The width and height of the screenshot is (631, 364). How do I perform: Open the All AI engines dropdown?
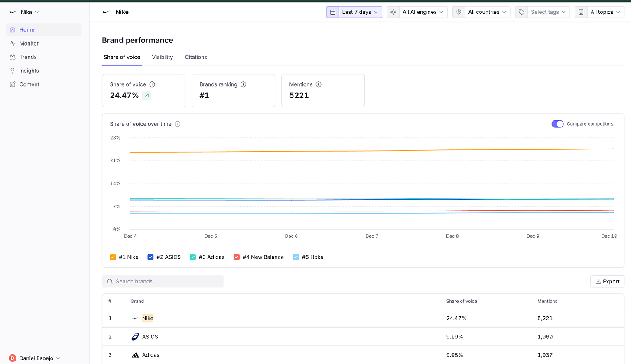[x=417, y=12]
